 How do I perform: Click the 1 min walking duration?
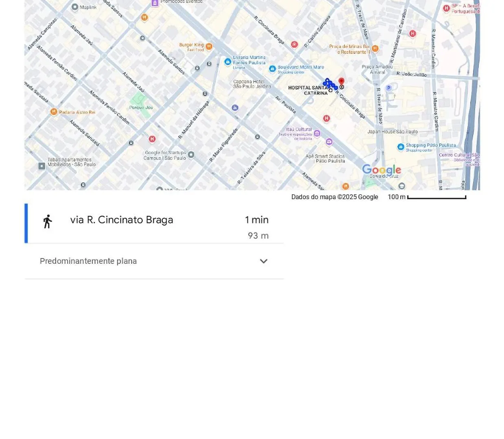[257, 220]
